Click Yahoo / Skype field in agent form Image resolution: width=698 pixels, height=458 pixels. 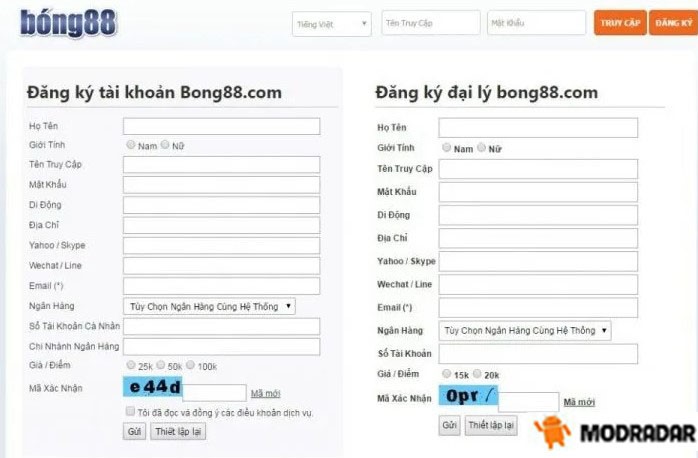pyautogui.click(x=538, y=262)
